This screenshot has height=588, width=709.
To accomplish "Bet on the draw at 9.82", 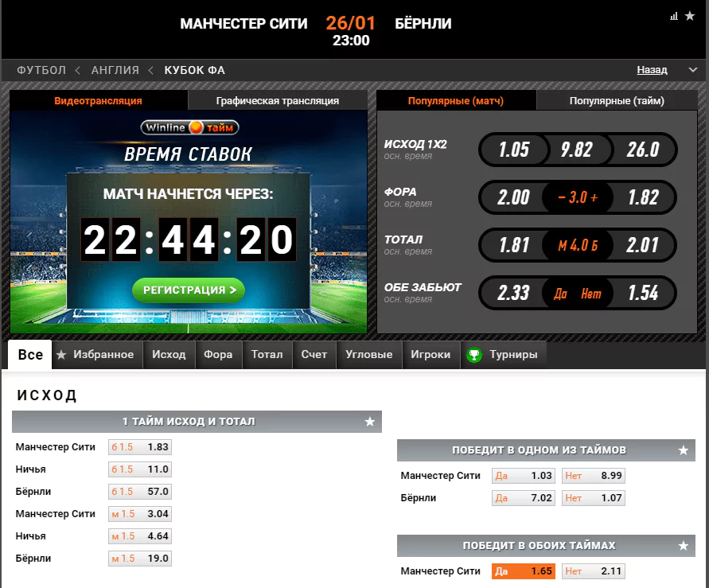I will tap(577, 150).
